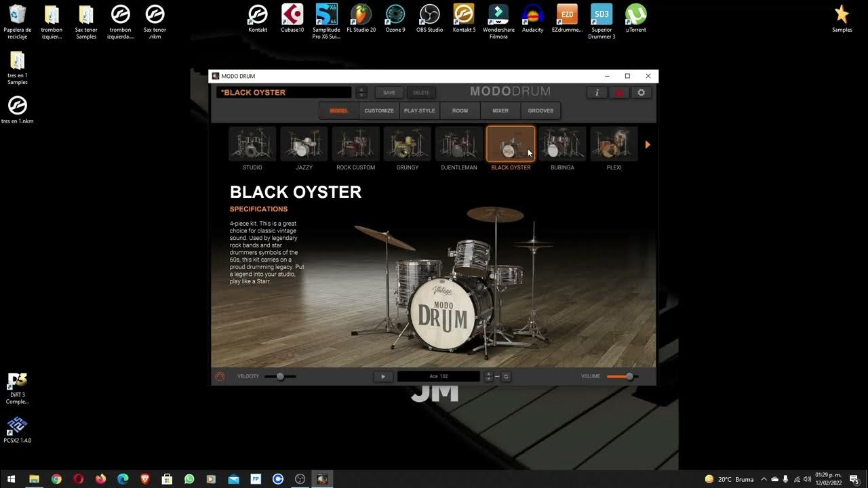The height and width of the screenshot is (488, 868).
Task: Open the Samples star folder
Action: (x=842, y=19)
